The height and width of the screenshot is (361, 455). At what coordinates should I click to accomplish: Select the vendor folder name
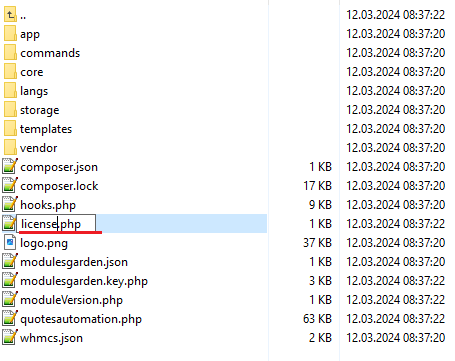39,148
